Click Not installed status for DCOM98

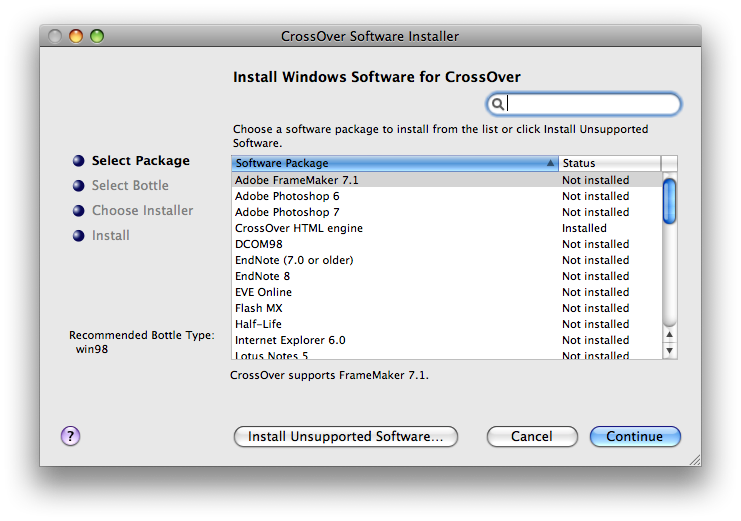595,244
